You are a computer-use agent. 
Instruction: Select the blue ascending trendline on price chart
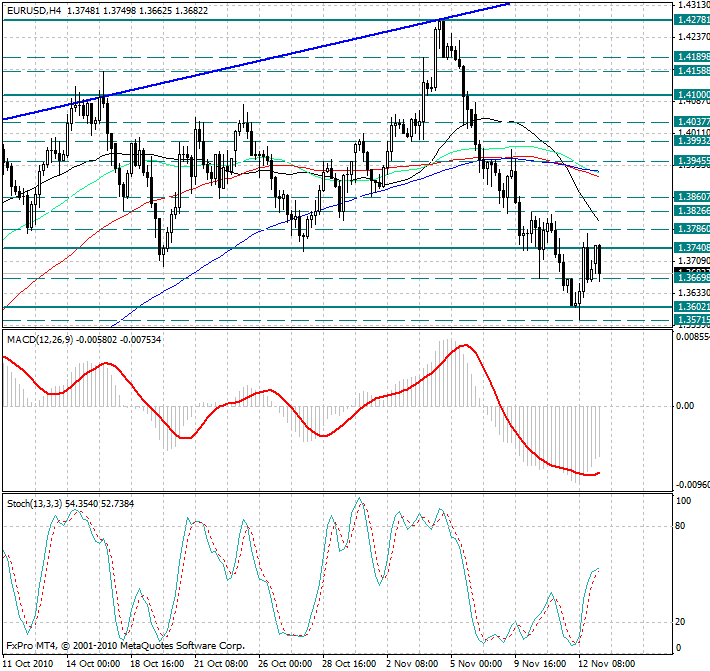pyautogui.click(x=256, y=61)
